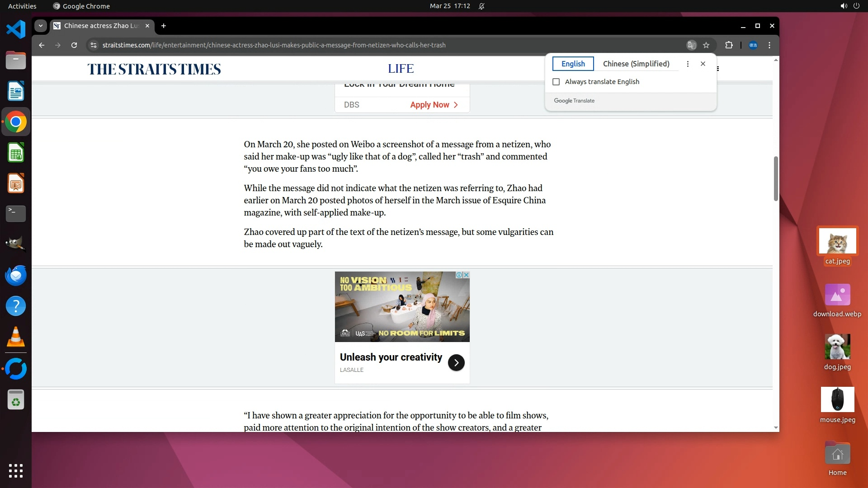Viewport: 868px width, 488px height.
Task: Click the DBS Apply Now link
Action: 434,105
